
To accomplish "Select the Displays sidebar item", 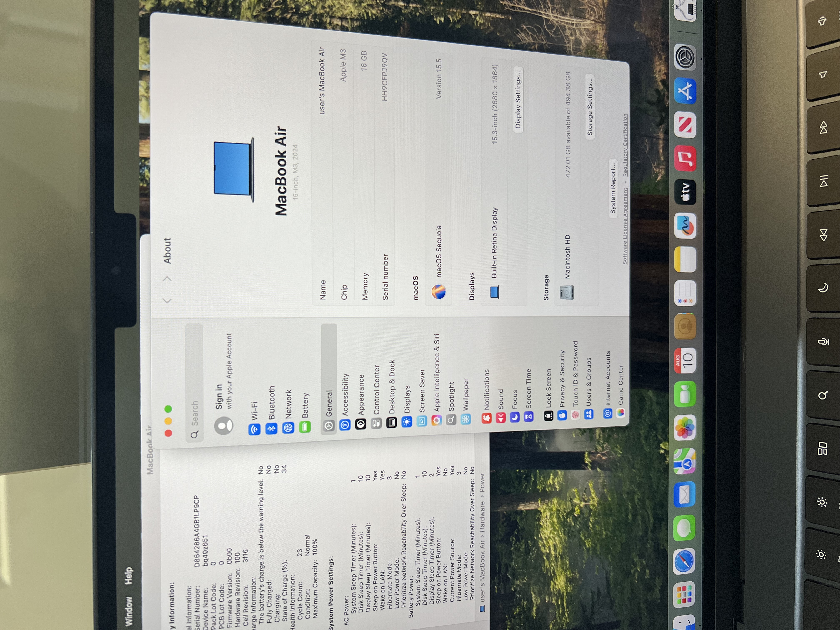I will (x=407, y=406).
